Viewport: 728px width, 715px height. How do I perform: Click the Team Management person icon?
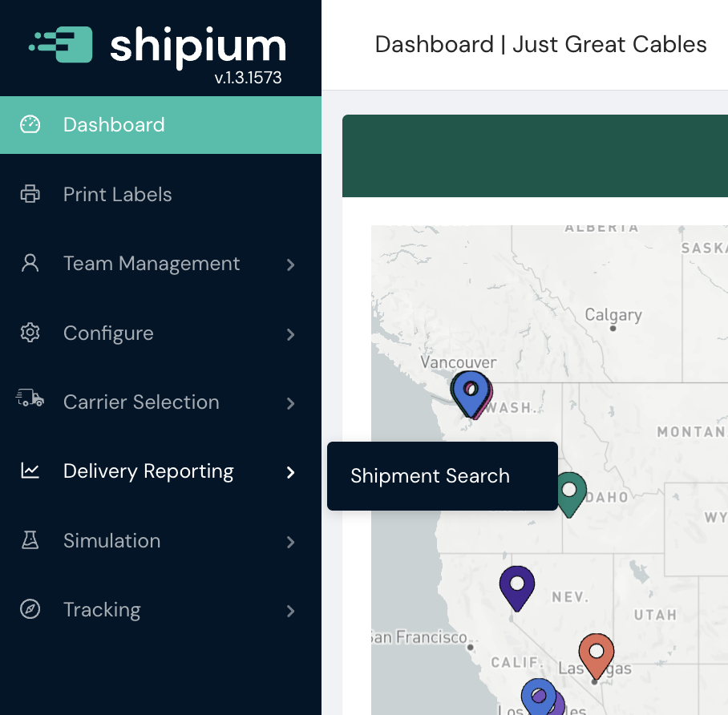(30, 263)
